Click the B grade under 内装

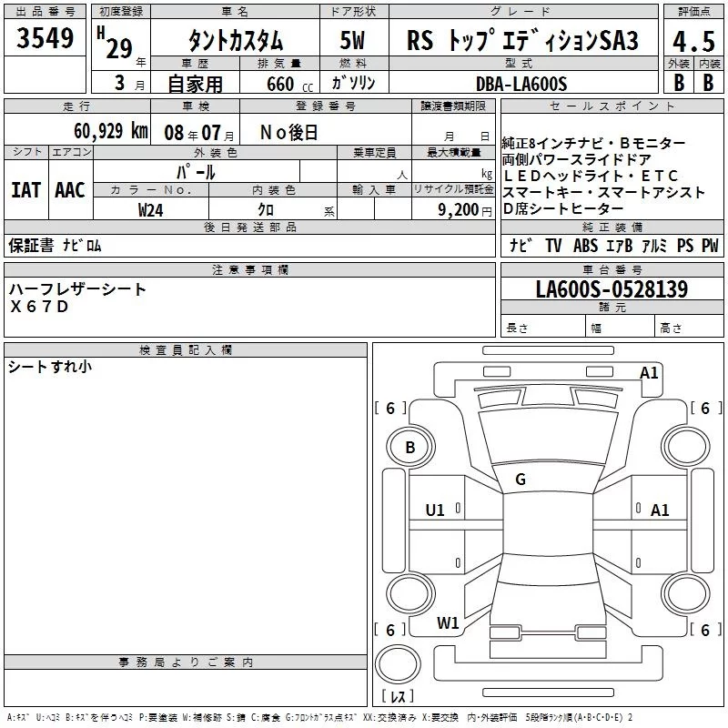click(x=708, y=83)
